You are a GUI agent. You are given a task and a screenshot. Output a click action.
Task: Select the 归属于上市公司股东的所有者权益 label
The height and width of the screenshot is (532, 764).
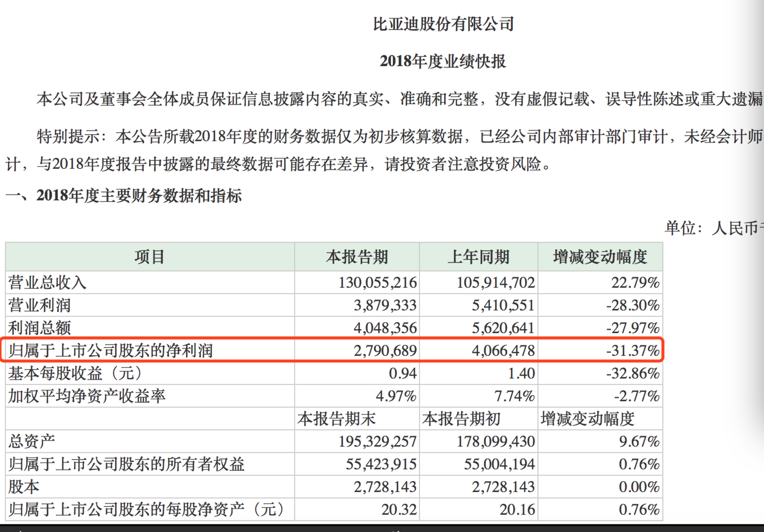click(126, 464)
